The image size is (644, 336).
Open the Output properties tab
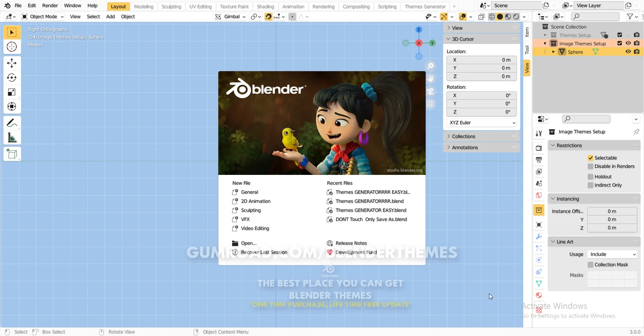click(539, 160)
